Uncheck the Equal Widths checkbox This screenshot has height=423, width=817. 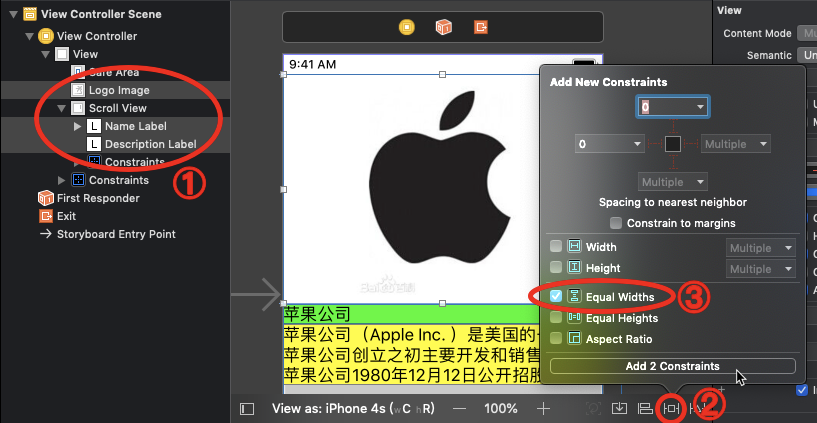point(556,296)
